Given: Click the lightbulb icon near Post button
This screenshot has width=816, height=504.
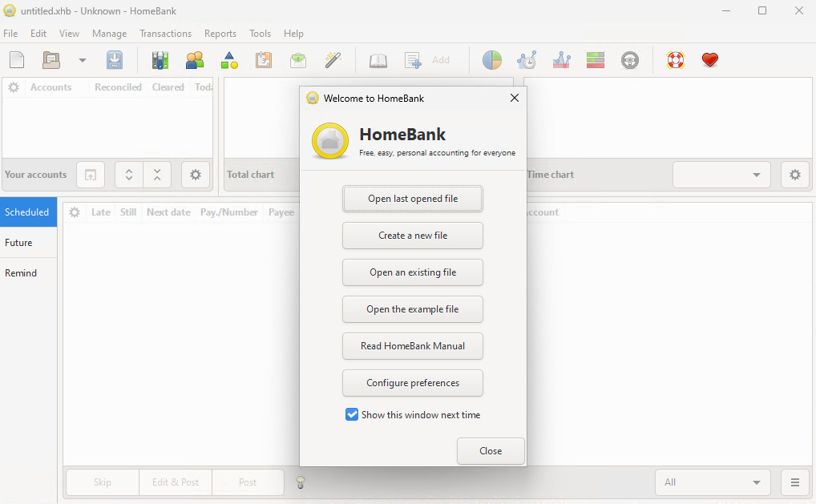Looking at the screenshot, I should [x=301, y=482].
